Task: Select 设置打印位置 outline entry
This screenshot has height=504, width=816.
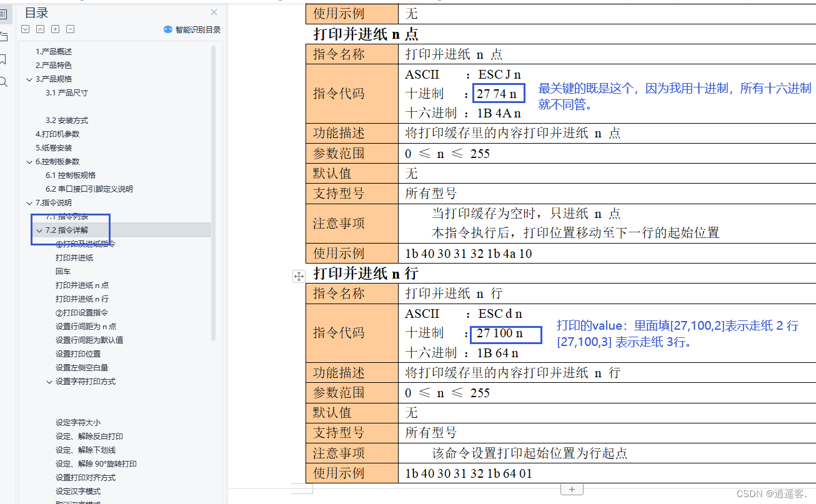Action: 78,354
